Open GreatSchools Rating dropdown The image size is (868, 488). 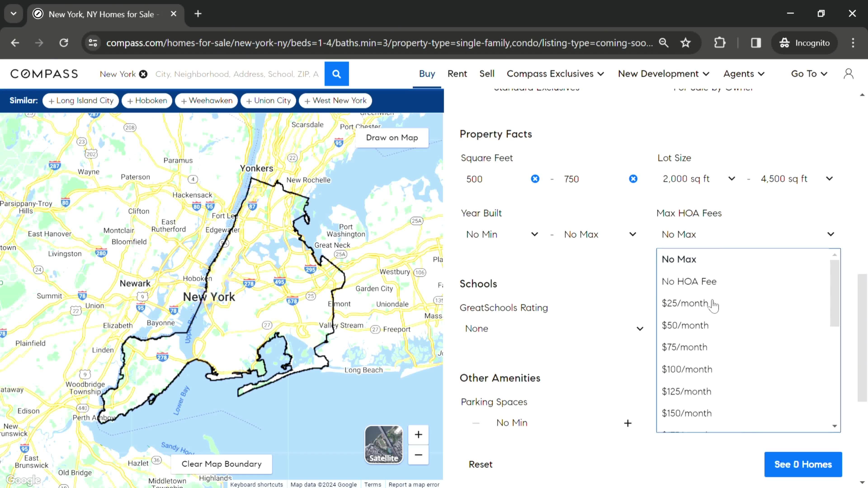554,328
